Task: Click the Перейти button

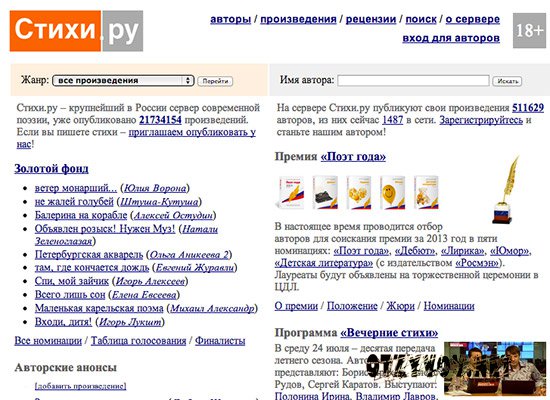Action: (215, 81)
